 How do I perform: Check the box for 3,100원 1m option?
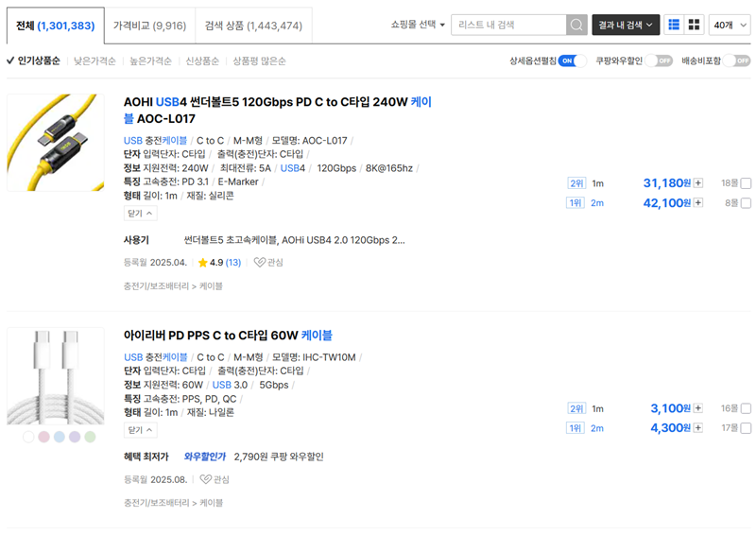point(746,408)
